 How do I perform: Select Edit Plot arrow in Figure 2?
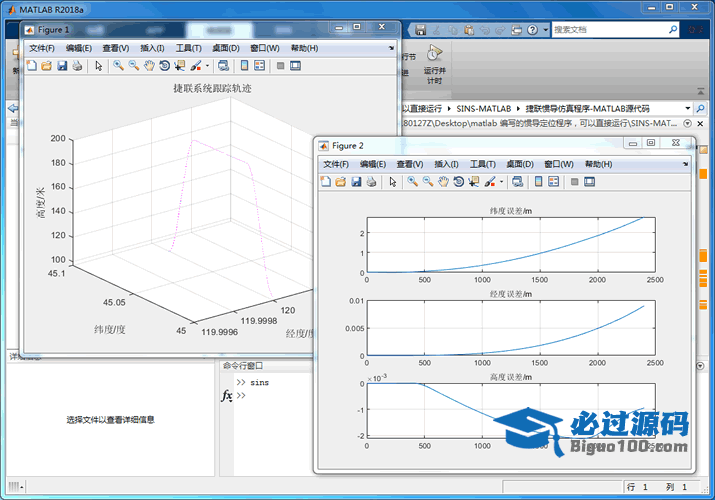393,182
